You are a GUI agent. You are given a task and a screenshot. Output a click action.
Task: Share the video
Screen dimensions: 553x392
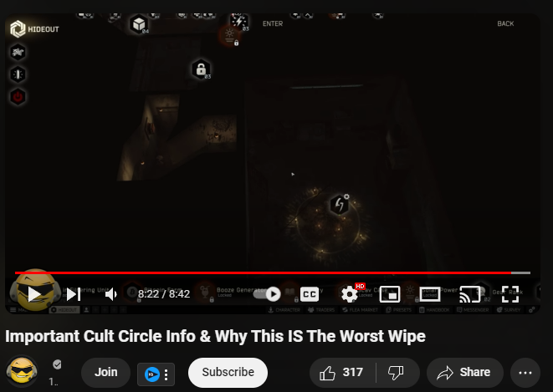tap(464, 372)
